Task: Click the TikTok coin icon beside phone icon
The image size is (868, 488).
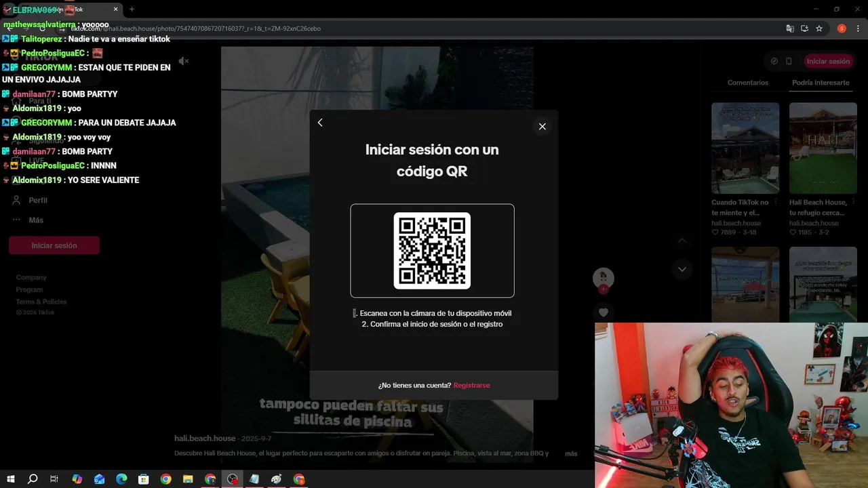Action: (x=774, y=61)
